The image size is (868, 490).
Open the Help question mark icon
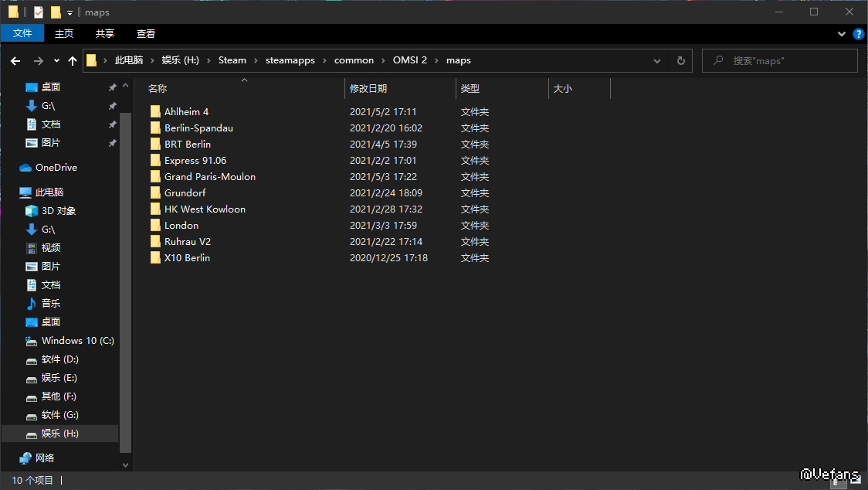point(858,34)
